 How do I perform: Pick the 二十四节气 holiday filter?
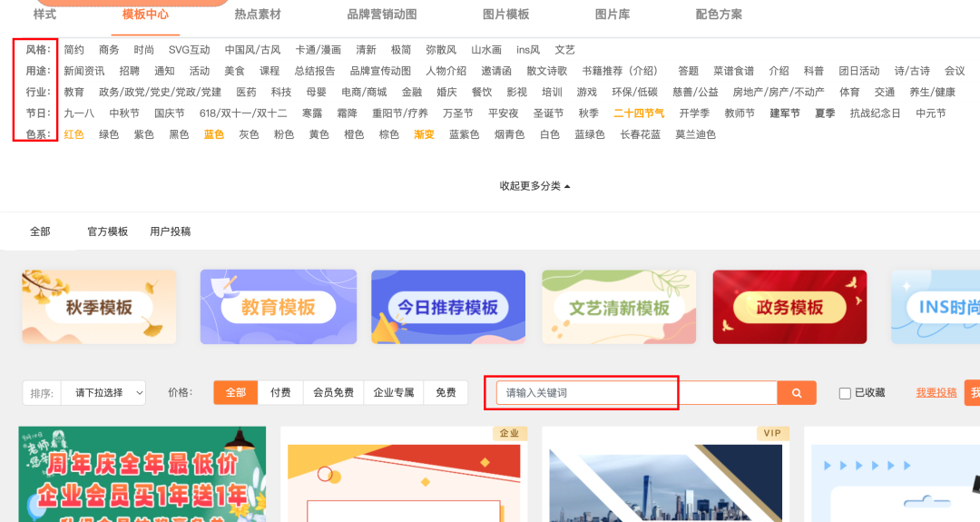point(639,113)
